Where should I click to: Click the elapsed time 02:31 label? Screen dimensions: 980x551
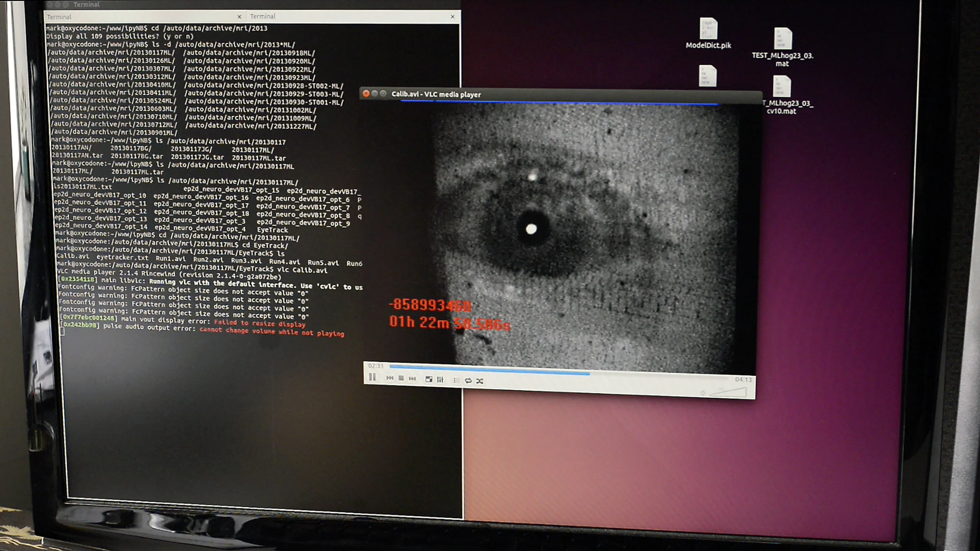click(376, 366)
